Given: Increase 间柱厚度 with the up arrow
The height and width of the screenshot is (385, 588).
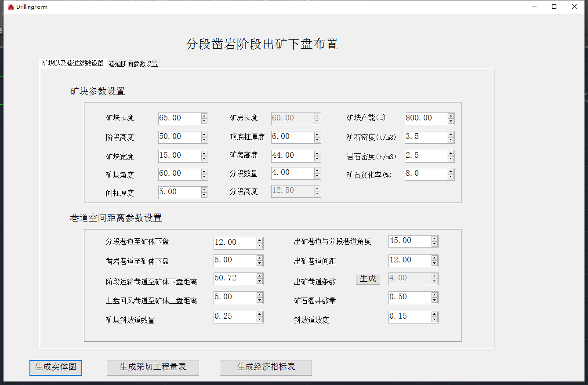Looking at the screenshot, I should (x=204, y=190).
